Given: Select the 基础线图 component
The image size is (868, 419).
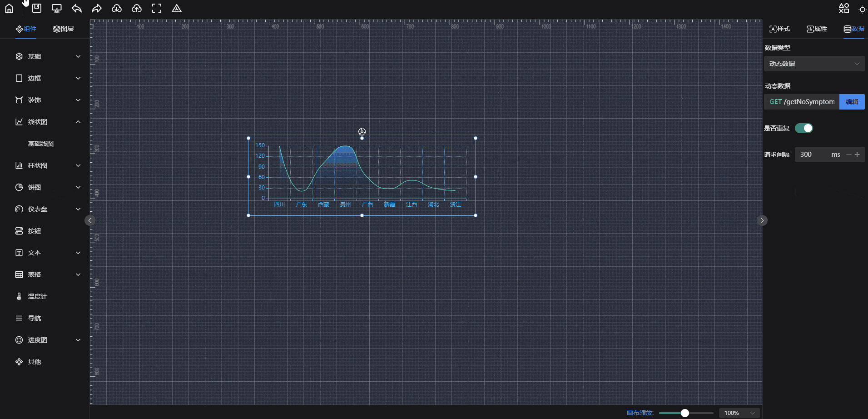Looking at the screenshot, I should (x=41, y=144).
